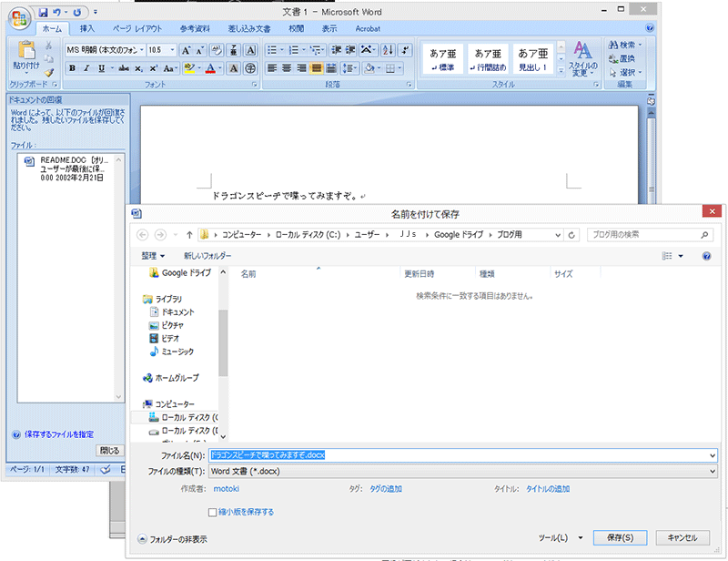Click the Save icon in Quick Access toolbar

pyautogui.click(x=43, y=13)
